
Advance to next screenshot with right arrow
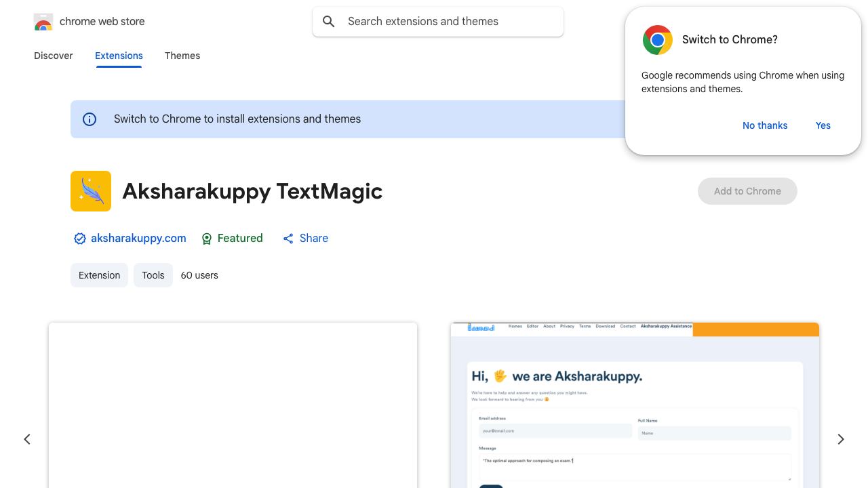[841, 439]
